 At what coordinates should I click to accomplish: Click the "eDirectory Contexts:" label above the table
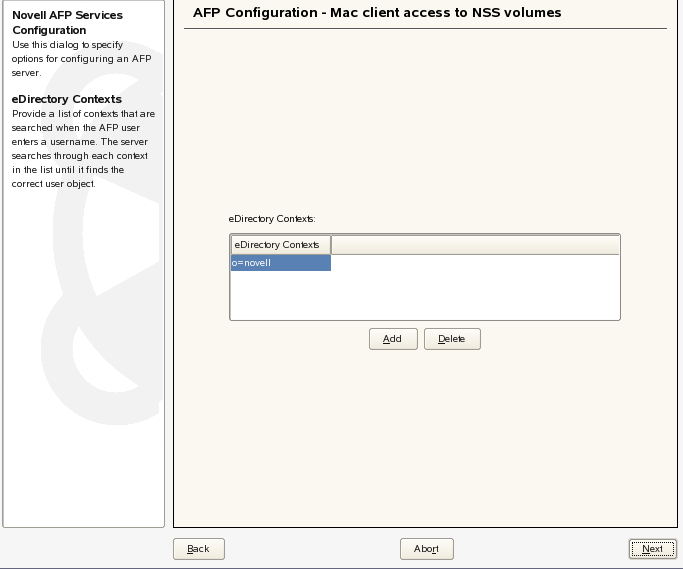pos(272,217)
